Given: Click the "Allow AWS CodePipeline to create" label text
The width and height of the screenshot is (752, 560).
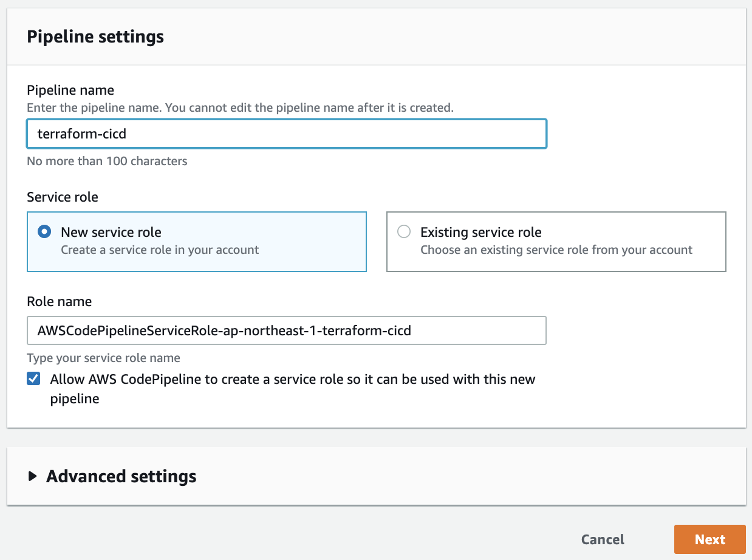Looking at the screenshot, I should tap(292, 380).
